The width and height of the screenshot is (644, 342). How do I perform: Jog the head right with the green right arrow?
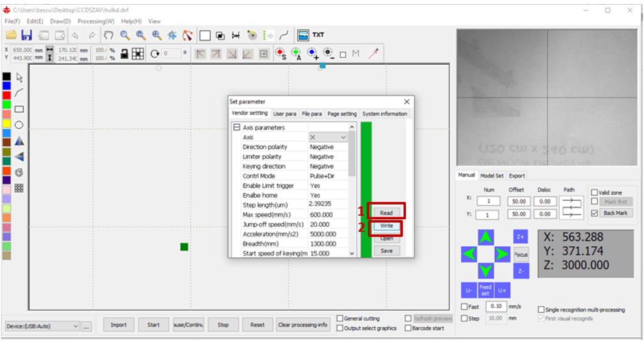502,254
